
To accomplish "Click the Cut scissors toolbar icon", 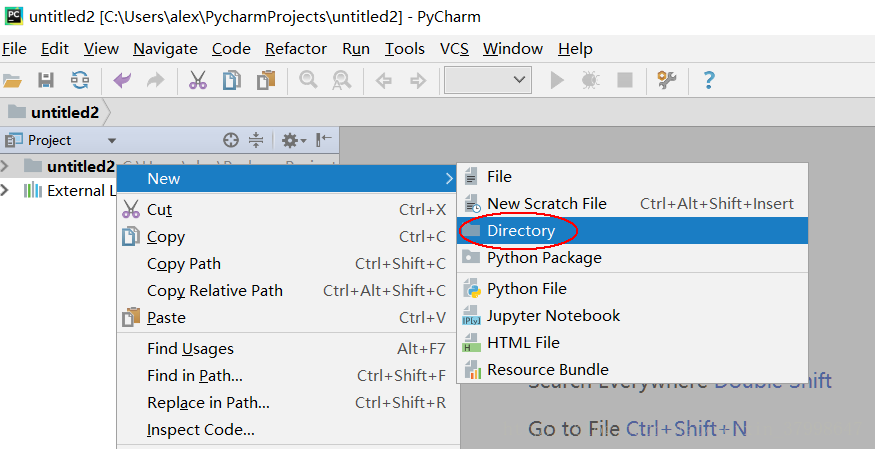I will click(x=197, y=80).
